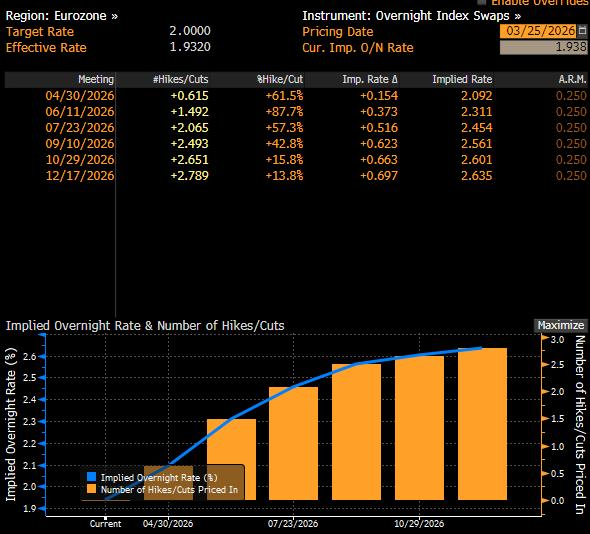
Task: Click the +61.5% hike probability cell
Action: click(284, 96)
